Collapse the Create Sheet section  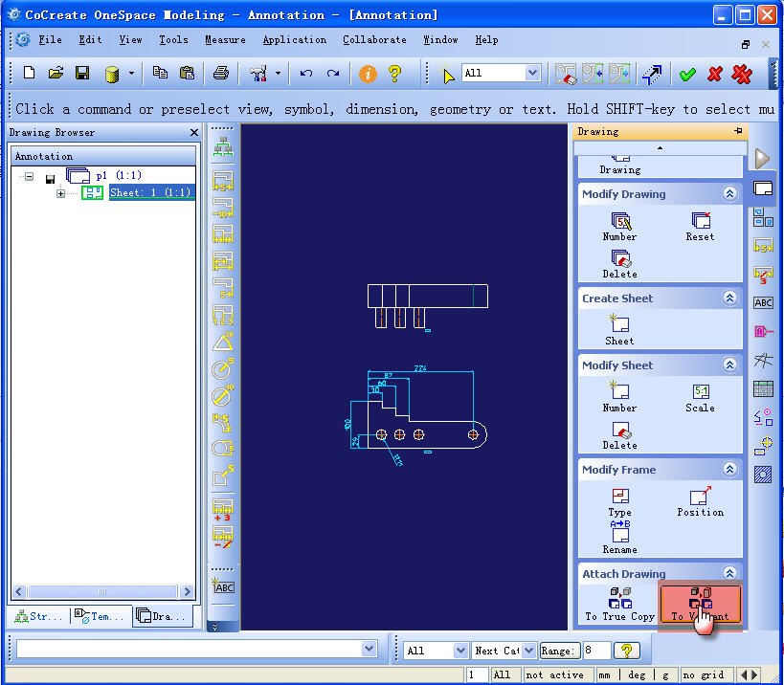[729, 298]
